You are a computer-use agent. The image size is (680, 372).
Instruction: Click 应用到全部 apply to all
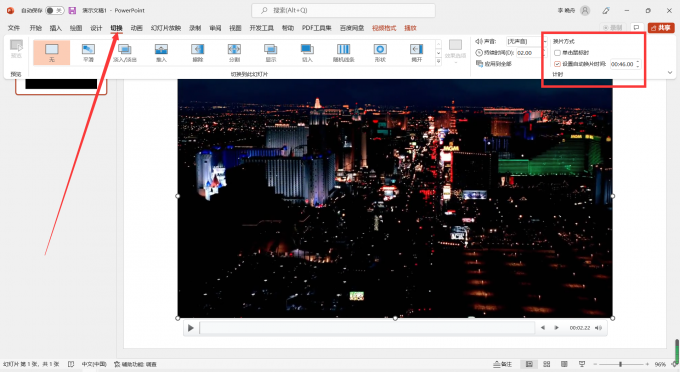[x=494, y=64]
